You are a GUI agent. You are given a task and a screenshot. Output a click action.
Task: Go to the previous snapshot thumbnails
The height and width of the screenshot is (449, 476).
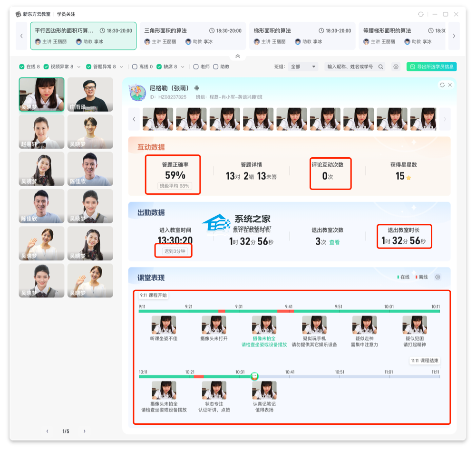(134, 119)
